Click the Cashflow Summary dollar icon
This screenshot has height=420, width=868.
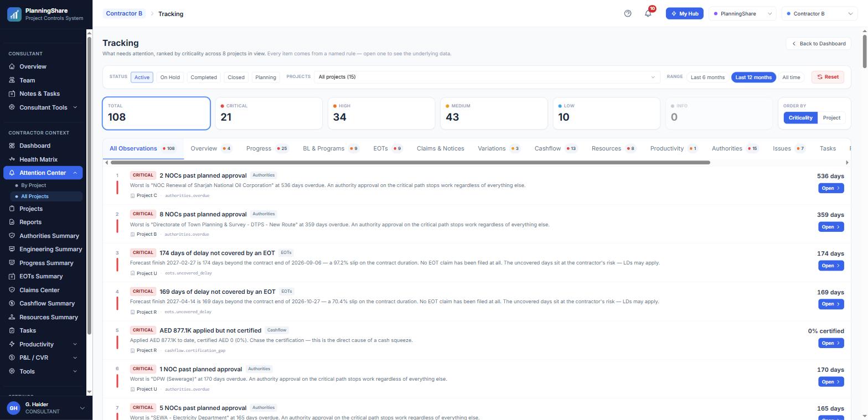point(12,303)
